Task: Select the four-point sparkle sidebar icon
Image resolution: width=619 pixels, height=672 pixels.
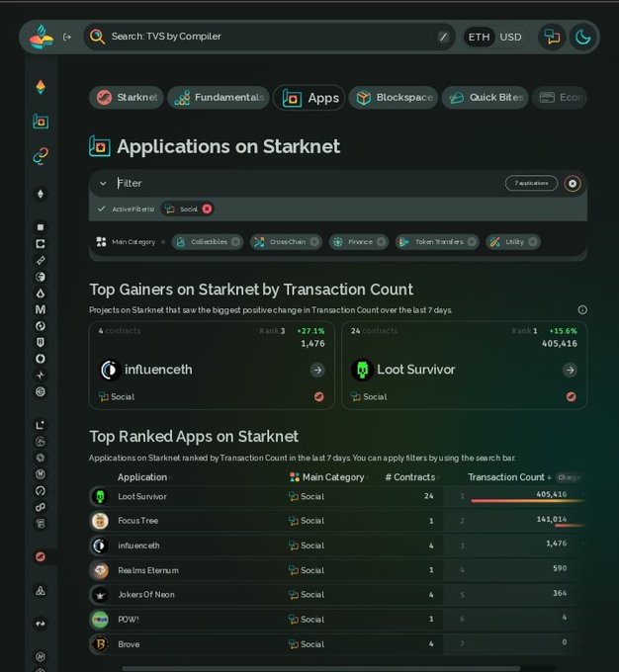Action: [41, 376]
